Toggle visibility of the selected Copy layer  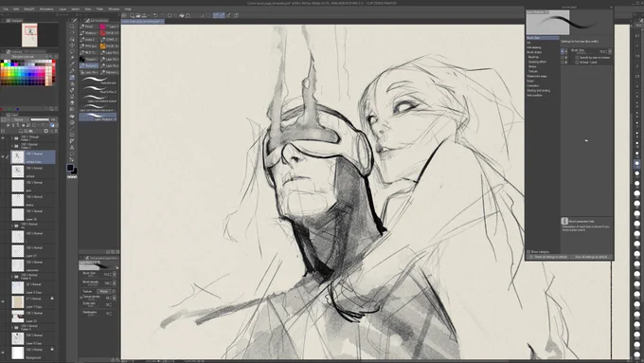(3, 157)
